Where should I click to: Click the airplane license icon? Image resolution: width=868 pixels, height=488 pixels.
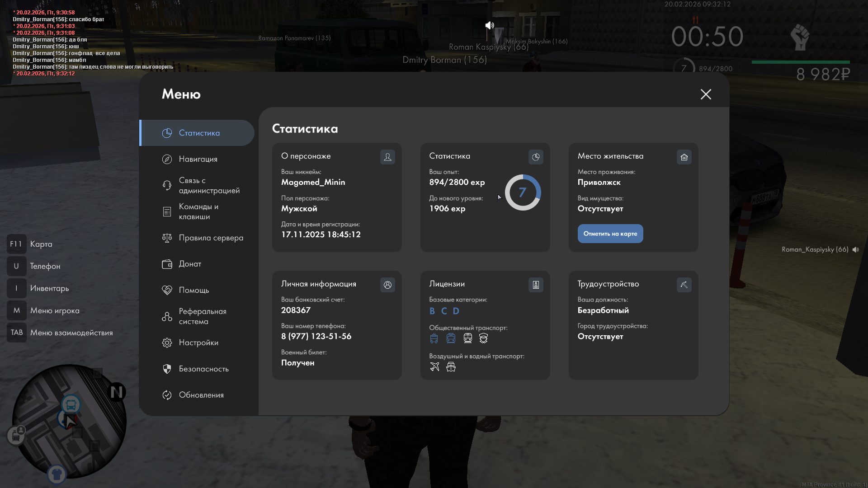pos(434,367)
